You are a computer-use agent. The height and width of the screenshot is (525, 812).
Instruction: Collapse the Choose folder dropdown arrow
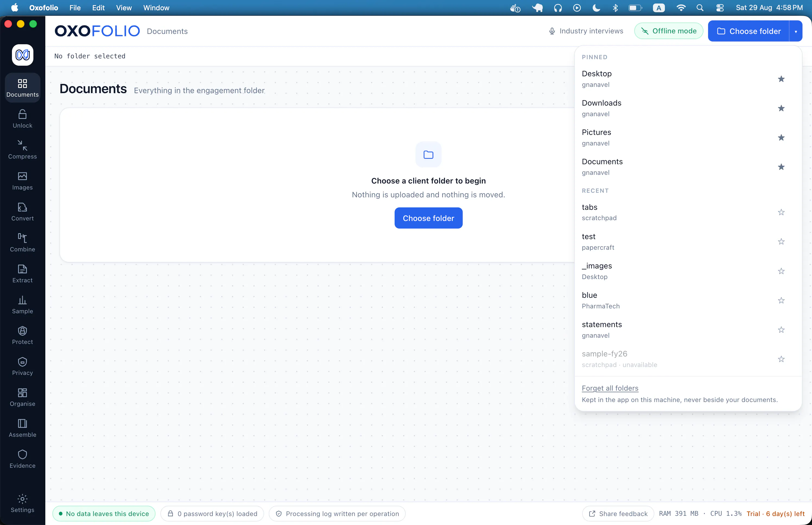pyautogui.click(x=796, y=31)
